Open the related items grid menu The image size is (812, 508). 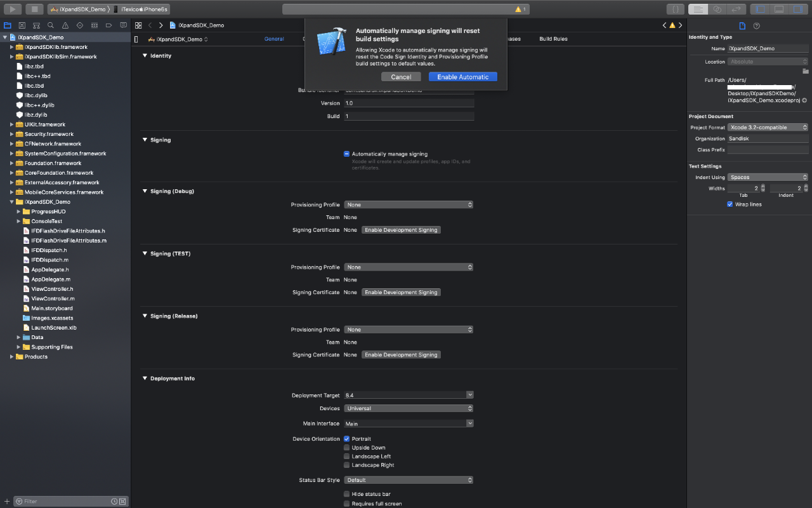point(138,25)
